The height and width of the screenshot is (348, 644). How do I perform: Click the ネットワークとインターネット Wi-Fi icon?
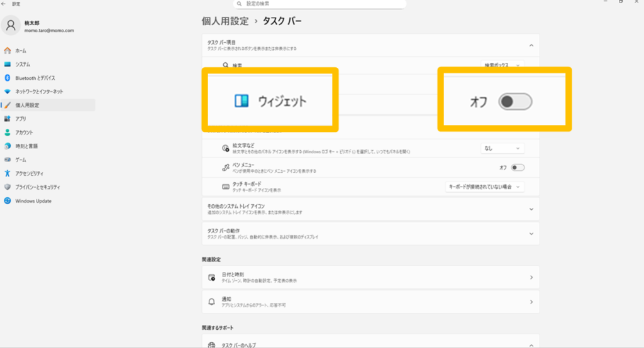pyautogui.click(x=8, y=92)
